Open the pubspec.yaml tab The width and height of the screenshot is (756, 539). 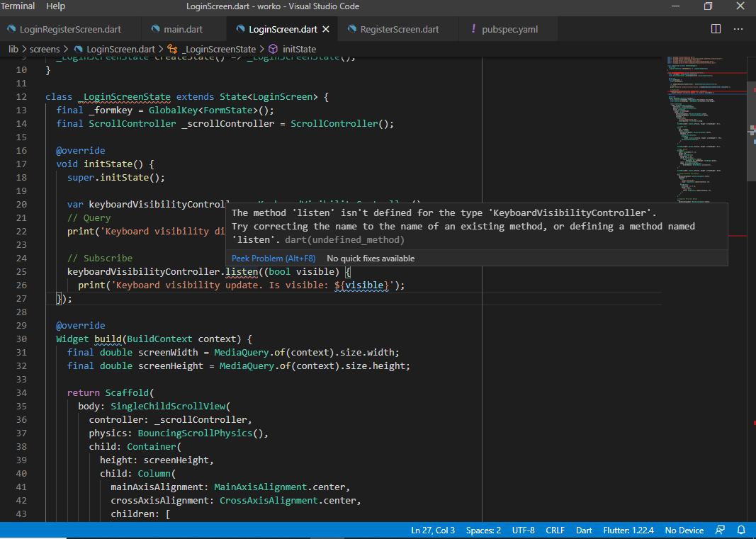pos(509,29)
